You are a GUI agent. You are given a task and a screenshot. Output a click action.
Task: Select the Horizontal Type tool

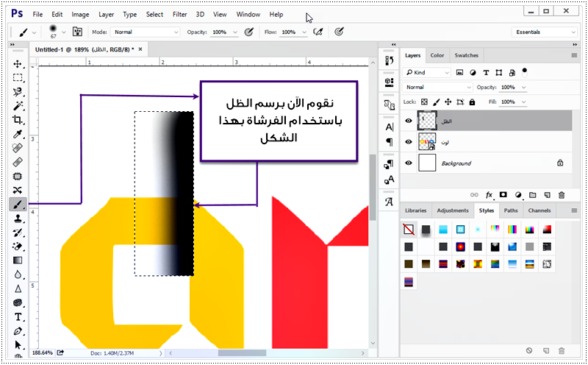point(18,317)
